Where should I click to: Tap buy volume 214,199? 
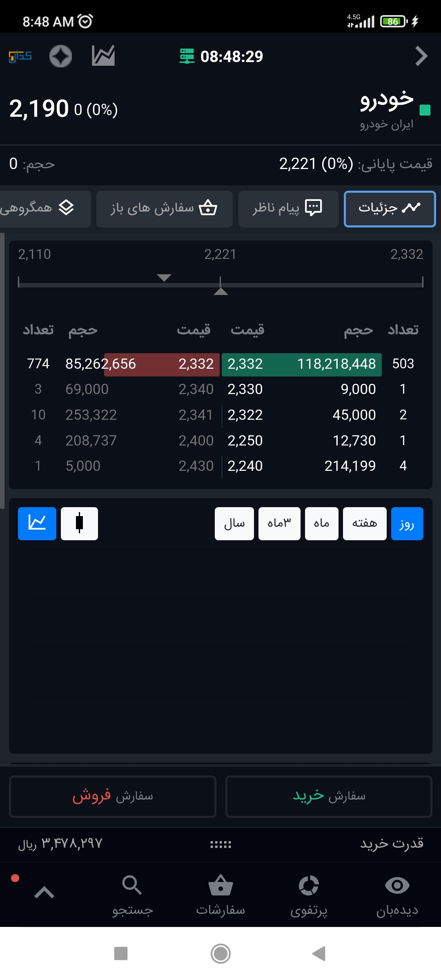coord(350,466)
